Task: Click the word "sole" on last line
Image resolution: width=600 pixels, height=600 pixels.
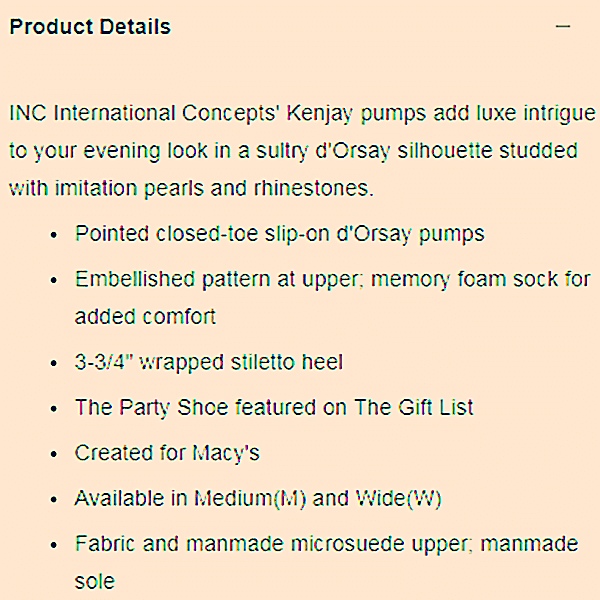Action: pos(95,581)
